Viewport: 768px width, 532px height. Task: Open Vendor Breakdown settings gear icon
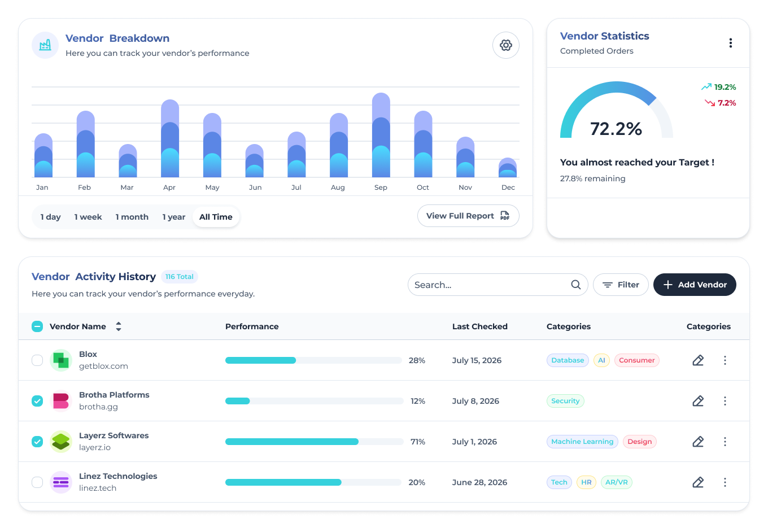(x=505, y=45)
